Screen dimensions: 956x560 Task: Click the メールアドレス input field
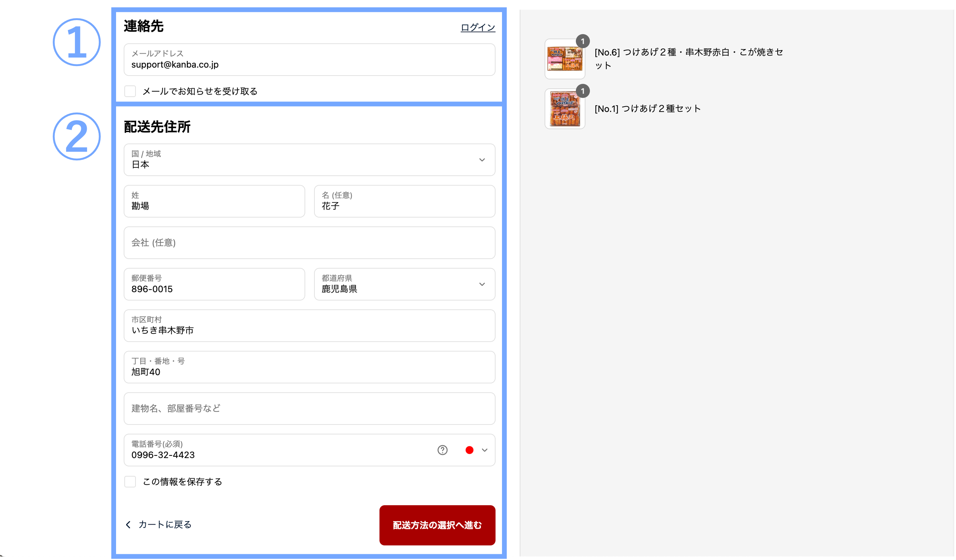click(309, 60)
